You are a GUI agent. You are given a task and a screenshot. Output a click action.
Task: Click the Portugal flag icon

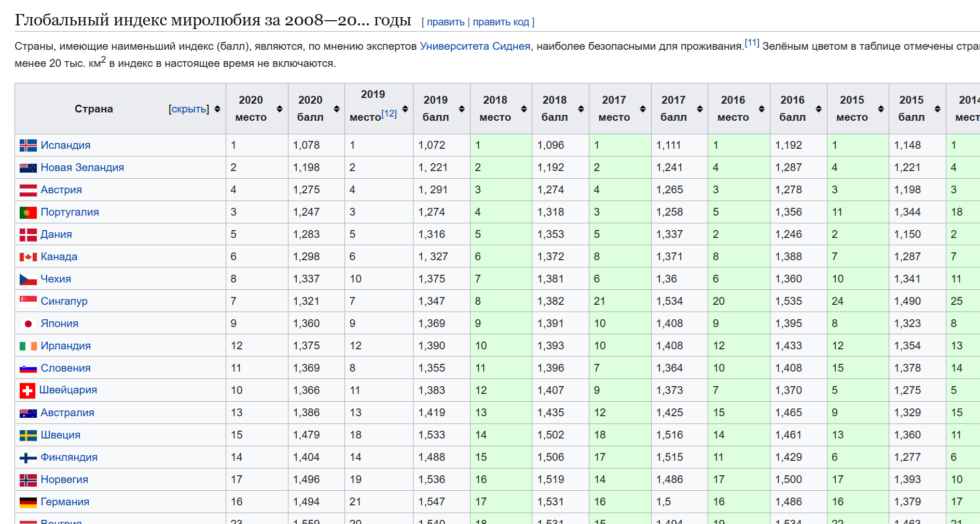[x=28, y=213]
